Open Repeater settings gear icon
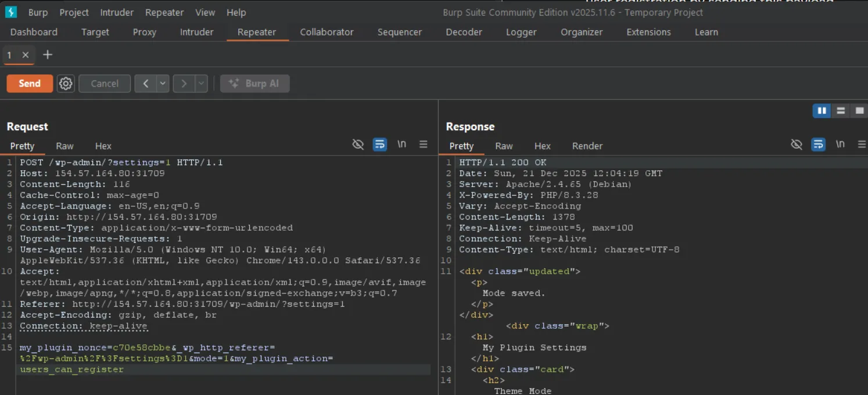The image size is (868, 395). (x=66, y=84)
